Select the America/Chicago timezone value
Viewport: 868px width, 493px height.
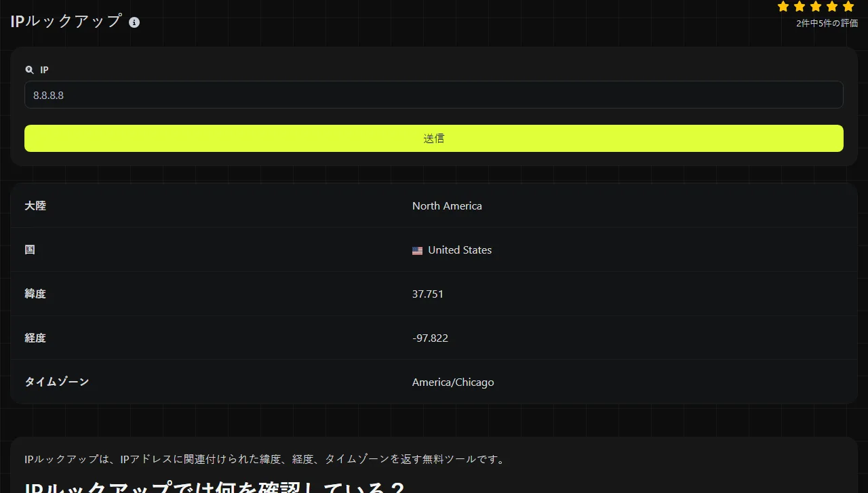[x=453, y=382]
